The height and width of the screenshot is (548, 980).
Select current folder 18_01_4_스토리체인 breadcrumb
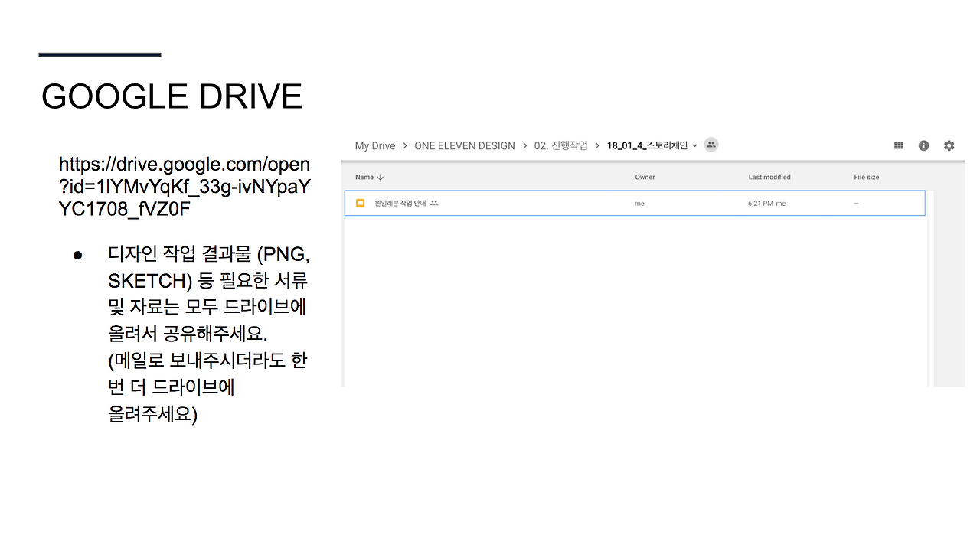647,145
